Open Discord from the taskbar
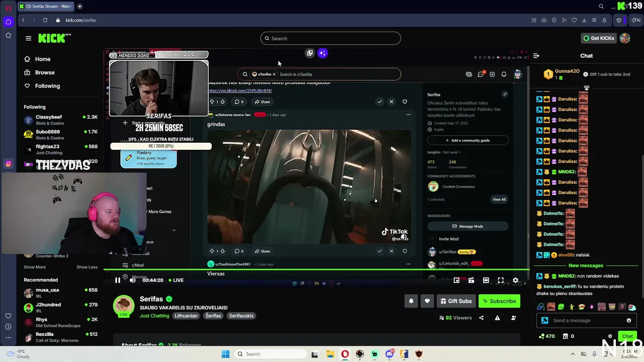 (x=389, y=354)
